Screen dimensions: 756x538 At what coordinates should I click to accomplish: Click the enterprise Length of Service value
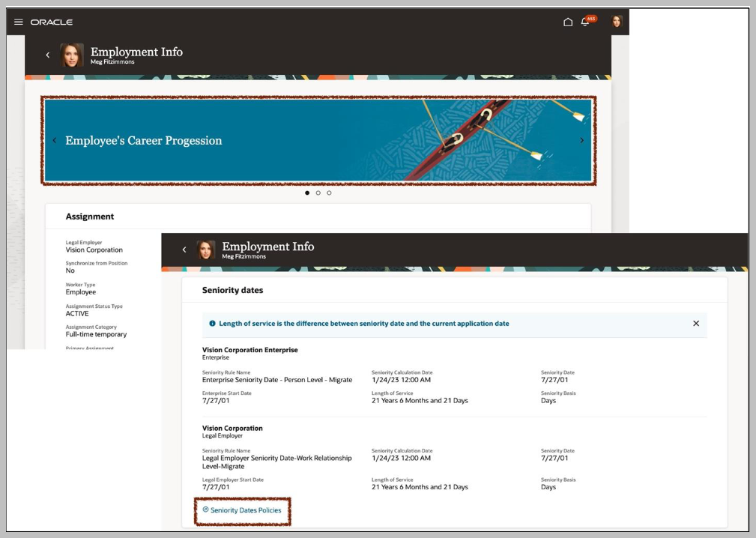(420, 401)
